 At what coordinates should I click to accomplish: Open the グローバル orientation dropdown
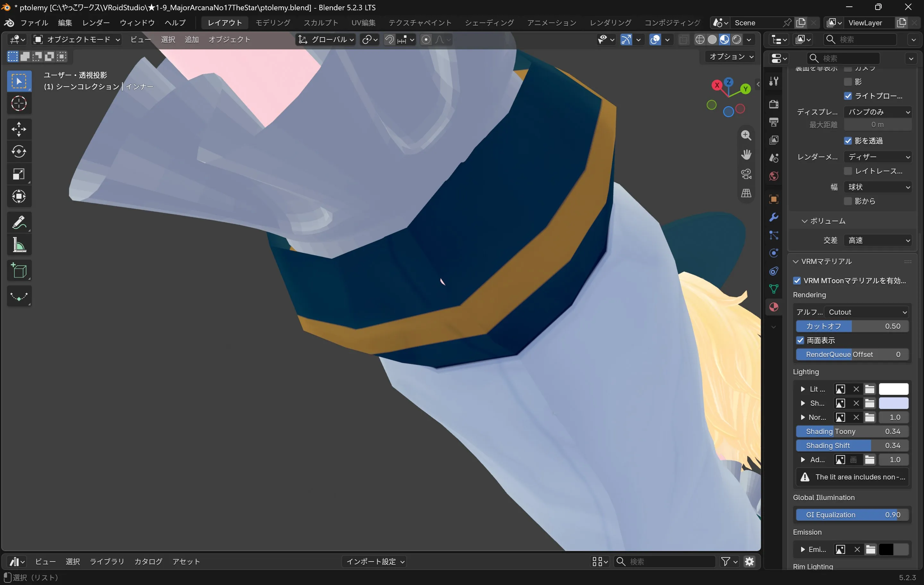click(326, 39)
